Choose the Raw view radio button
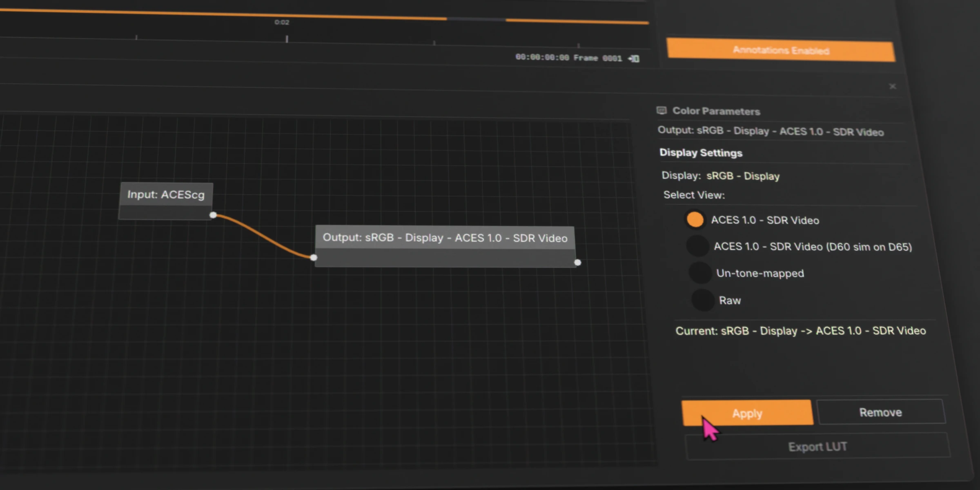980x490 pixels. click(x=703, y=300)
